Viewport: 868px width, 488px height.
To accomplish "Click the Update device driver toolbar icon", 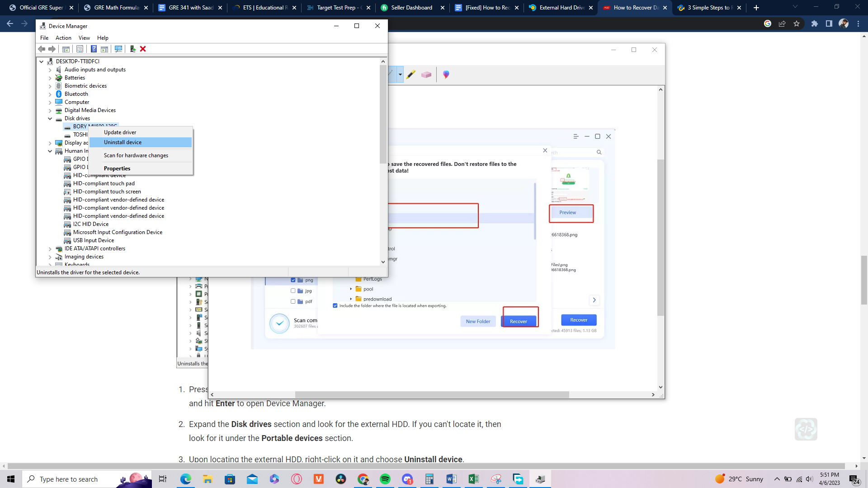I will [x=132, y=49].
